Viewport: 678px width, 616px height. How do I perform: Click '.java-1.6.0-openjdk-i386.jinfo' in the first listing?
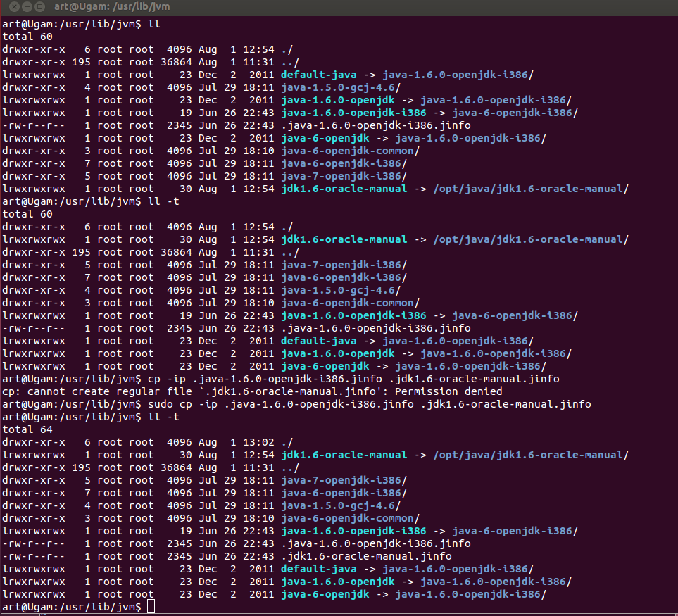coord(376,126)
